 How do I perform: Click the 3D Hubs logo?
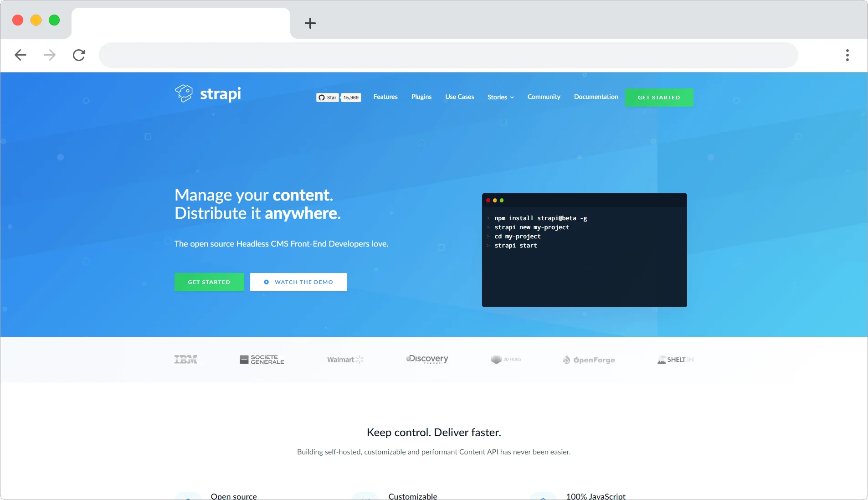[x=506, y=360]
